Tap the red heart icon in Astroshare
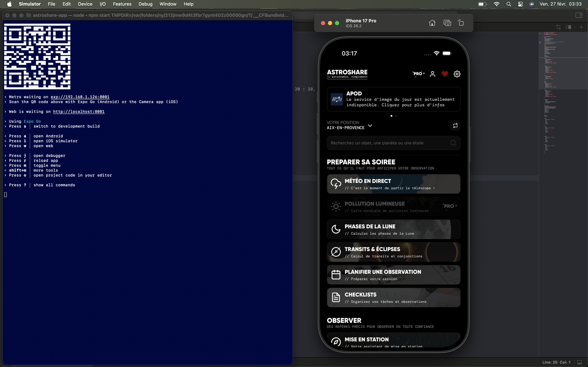The height and width of the screenshot is (367, 588). (x=445, y=74)
